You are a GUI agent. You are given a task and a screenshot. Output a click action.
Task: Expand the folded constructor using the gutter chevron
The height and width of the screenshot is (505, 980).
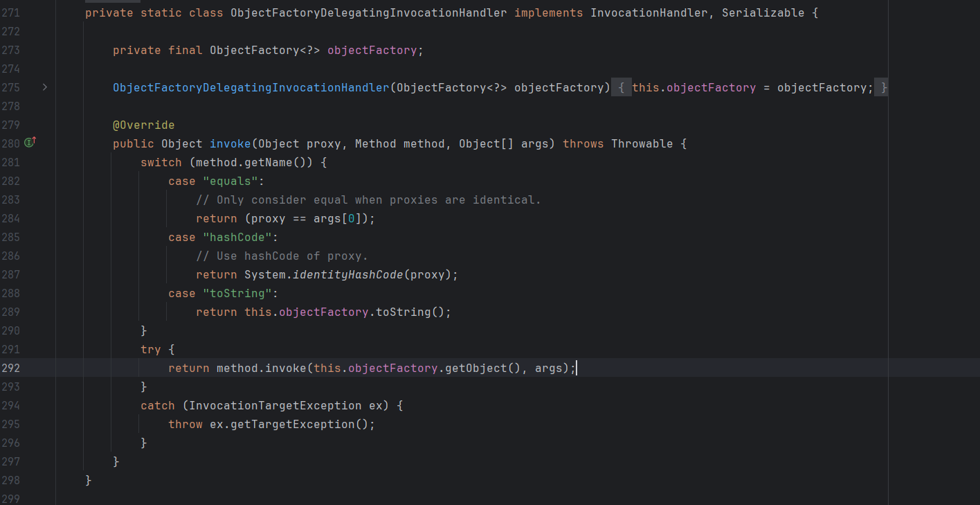(45, 87)
